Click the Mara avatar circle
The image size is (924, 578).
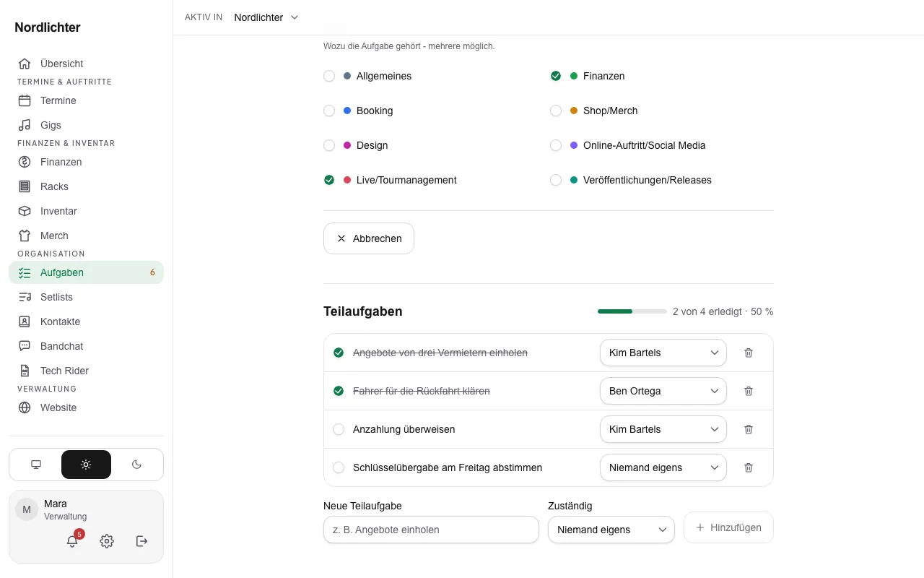27,509
